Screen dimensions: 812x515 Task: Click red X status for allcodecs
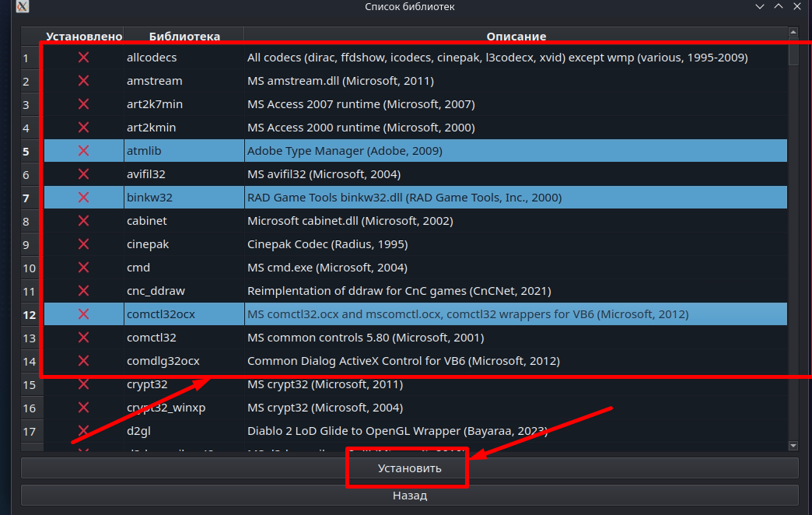tap(83, 58)
